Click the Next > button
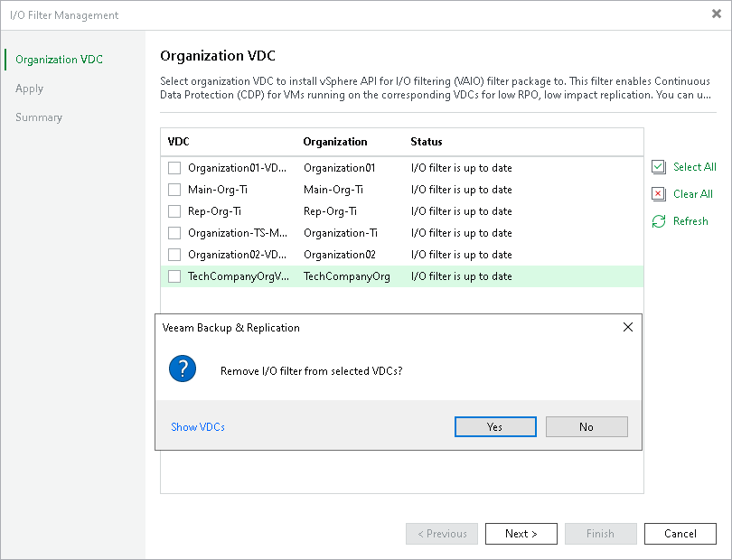The width and height of the screenshot is (732, 560). (x=521, y=534)
